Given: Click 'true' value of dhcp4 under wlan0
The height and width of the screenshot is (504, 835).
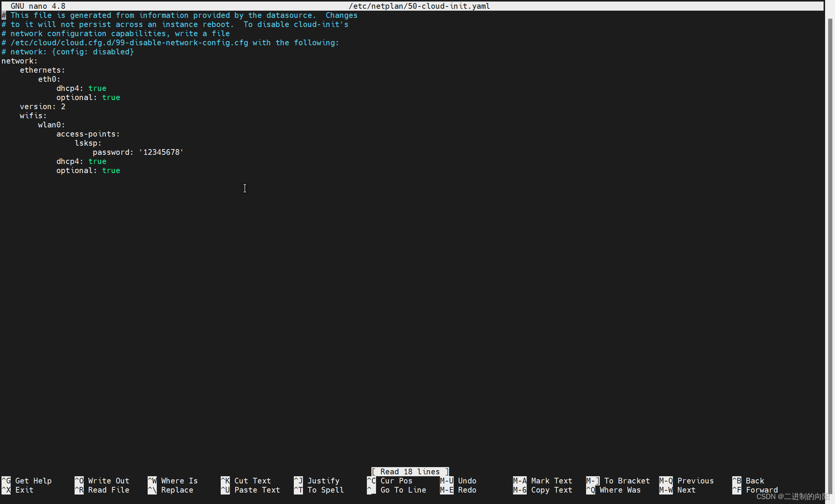Looking at the screenshot, I should point(97,161).
